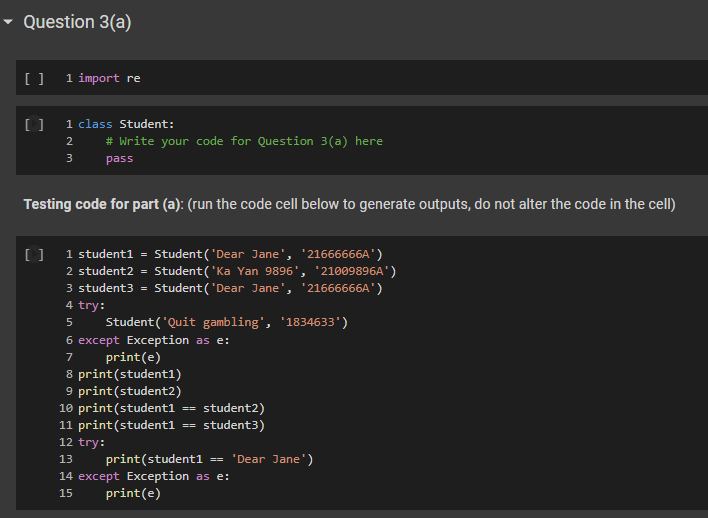Run the 'import re' code cell

34,79
